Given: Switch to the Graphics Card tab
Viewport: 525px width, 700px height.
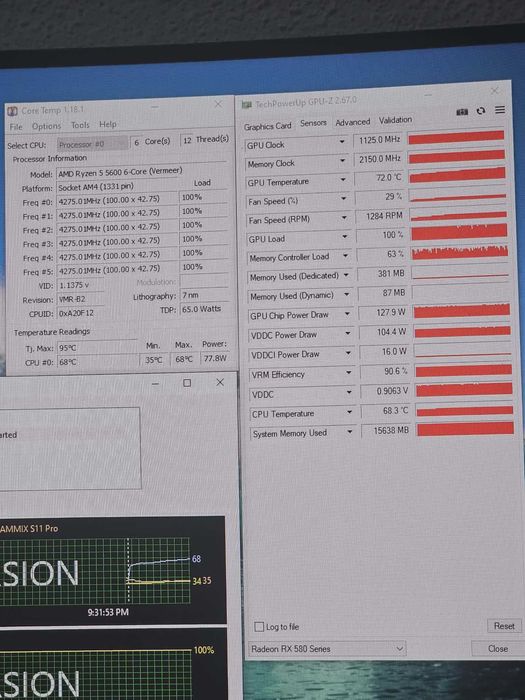Looking at the screenshot, I should tap(267, 126).
